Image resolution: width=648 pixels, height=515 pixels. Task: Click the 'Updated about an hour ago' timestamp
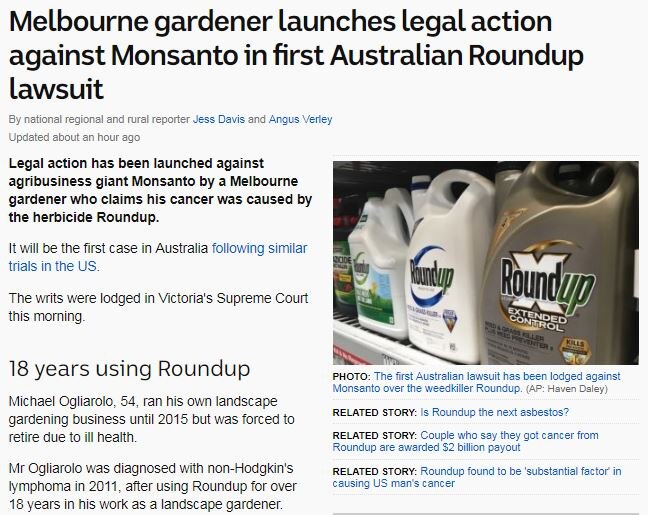[x=74, y=137]
